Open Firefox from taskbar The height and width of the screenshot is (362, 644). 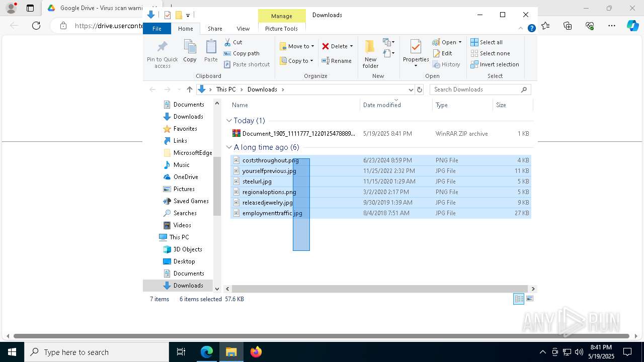pyautogui.click(x=256, y=352)
